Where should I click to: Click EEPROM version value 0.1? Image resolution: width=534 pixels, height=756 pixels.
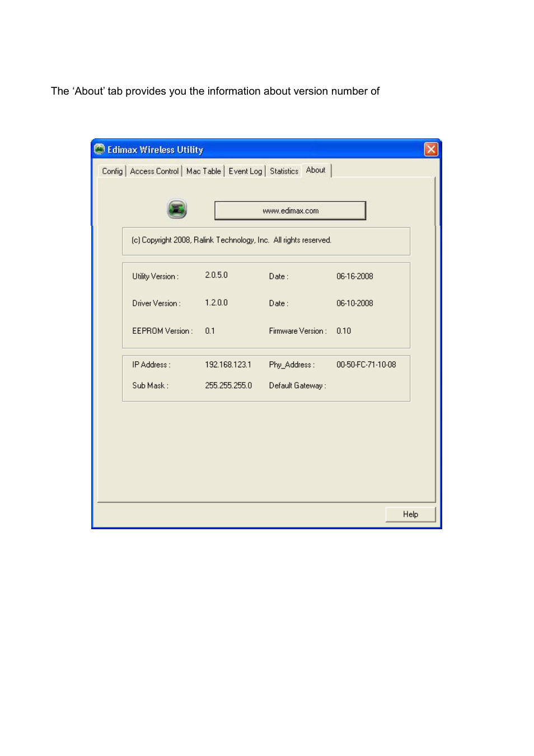(x=210, y=331)
